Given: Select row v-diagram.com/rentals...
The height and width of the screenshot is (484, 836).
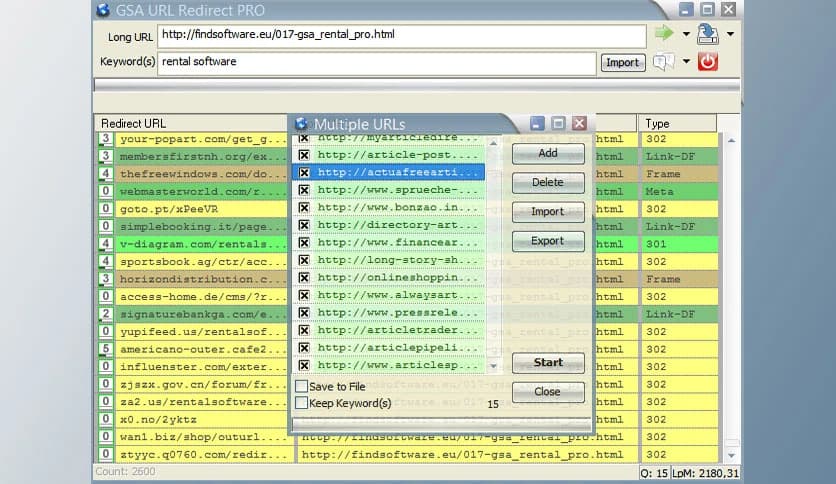Looking at the screenshot, I should 203,244.
